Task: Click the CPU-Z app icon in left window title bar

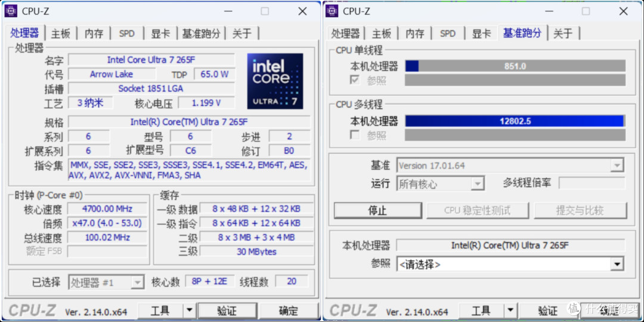Action: (11, 11)
